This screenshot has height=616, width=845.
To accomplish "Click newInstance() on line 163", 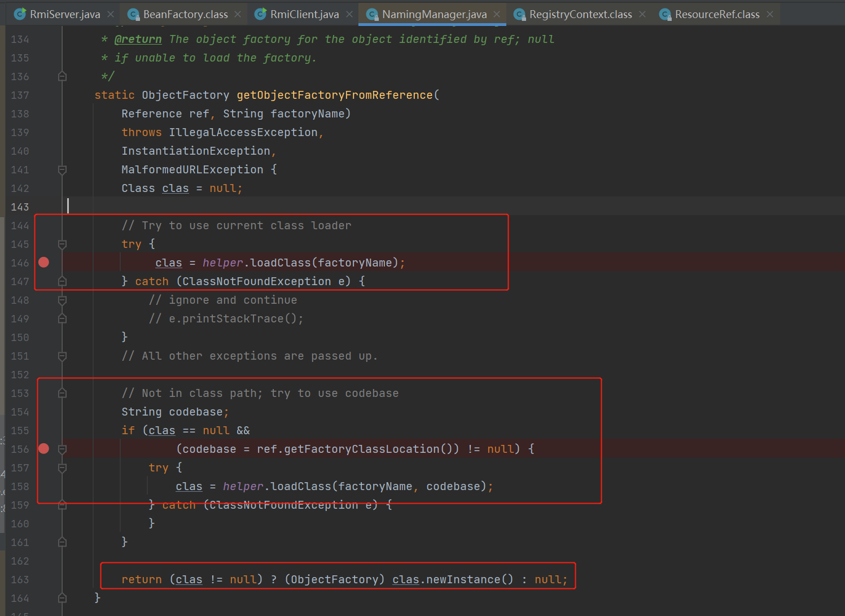I will click(x=470, y=579).
